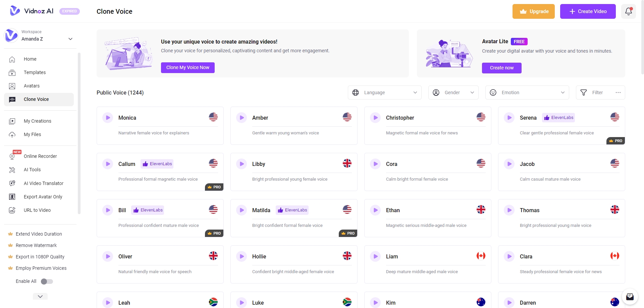644x308 pixels.
Task: Click the ElevenLabs badge on Serena
Action: pos(558,118)
